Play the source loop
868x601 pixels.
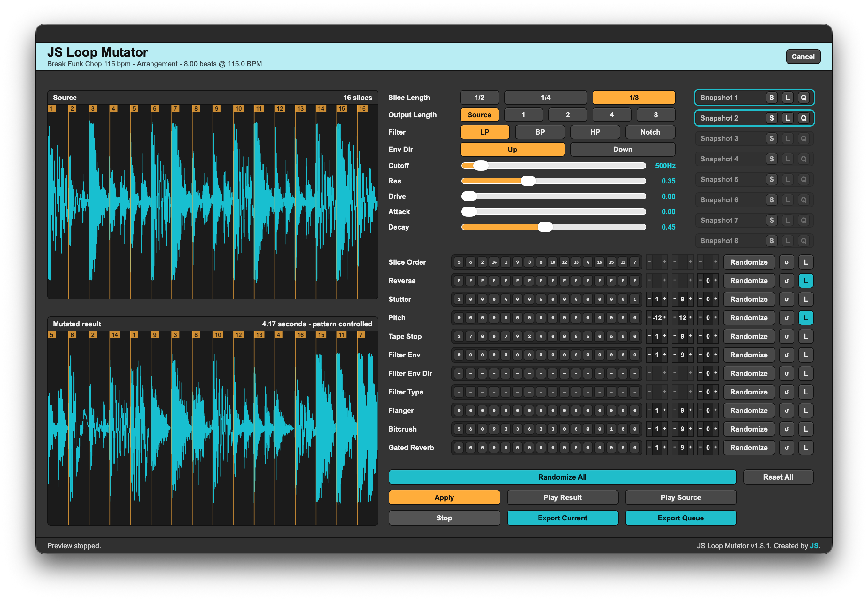tap(680, 498)
